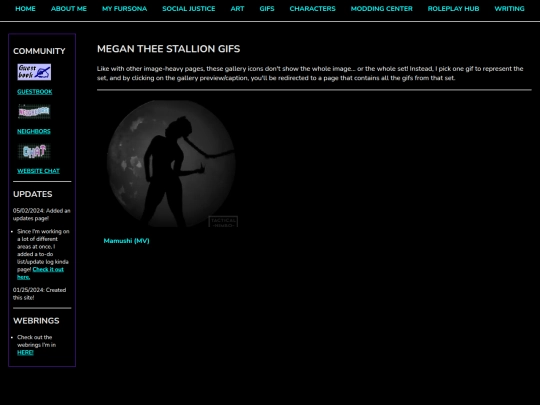This screenshot has width=540, height=405.
Task: Open the About Me page
Action: coord(69,9)
